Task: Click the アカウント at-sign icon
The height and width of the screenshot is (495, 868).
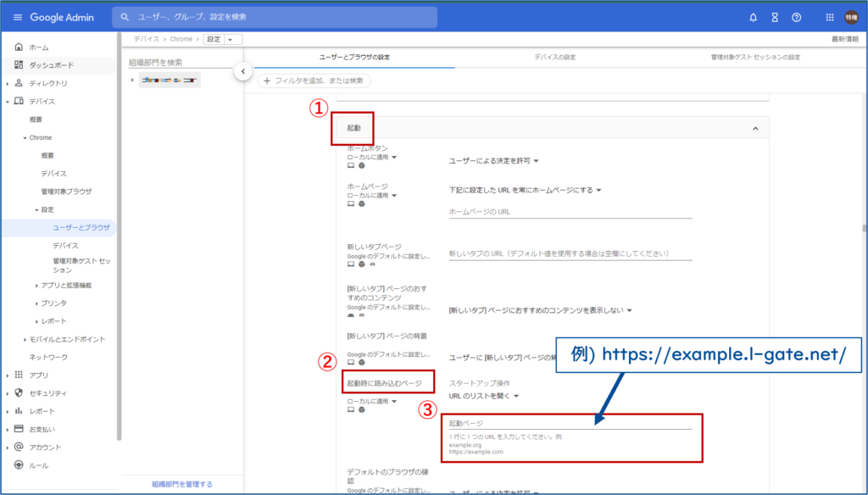Action: click(x=19, y=447)
